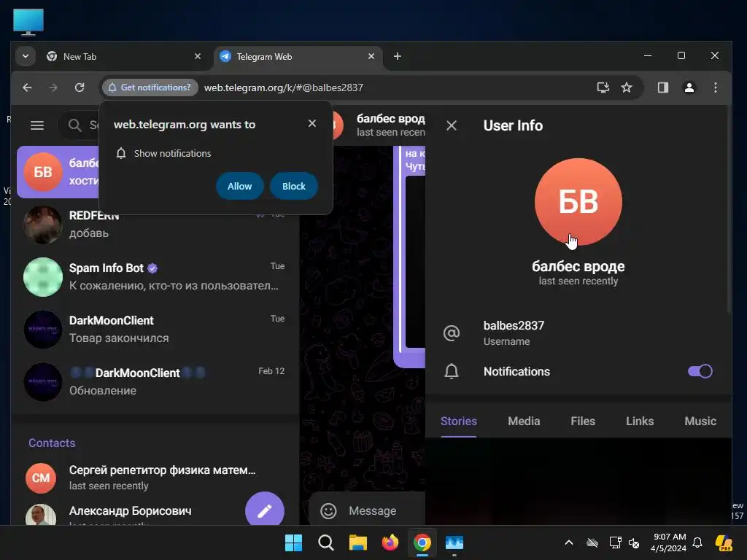Image resolution: width=747 pixels, height=560 pixels.
Task: Click the Get notifications chip in address bar
Action: pyautogui.click(x=150, y=87)
